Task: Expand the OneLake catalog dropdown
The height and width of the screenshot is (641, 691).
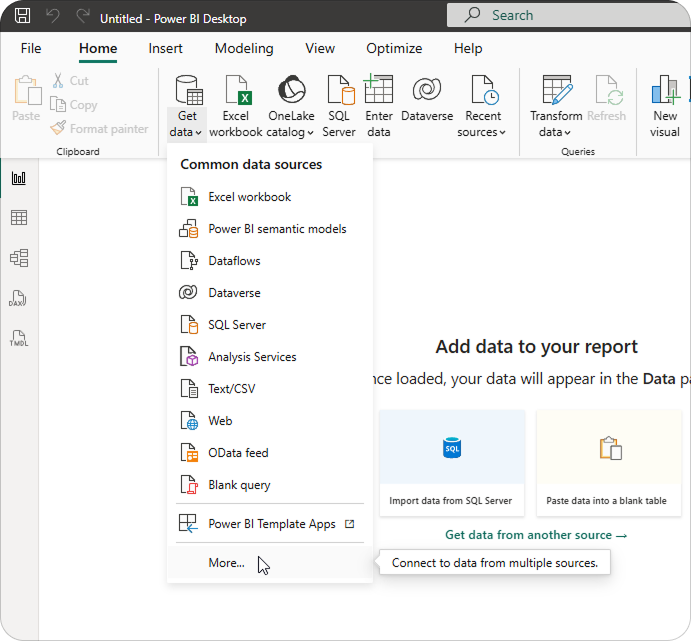Action: 291,131
